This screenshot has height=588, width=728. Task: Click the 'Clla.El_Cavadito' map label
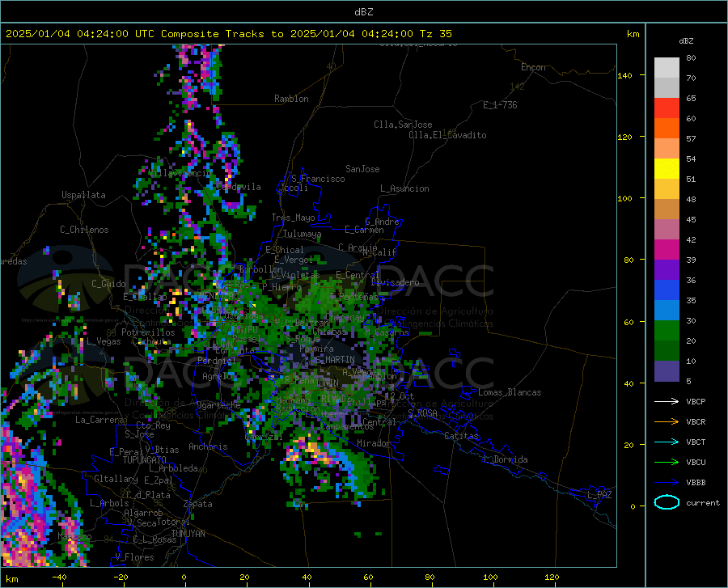coord(447,135)
